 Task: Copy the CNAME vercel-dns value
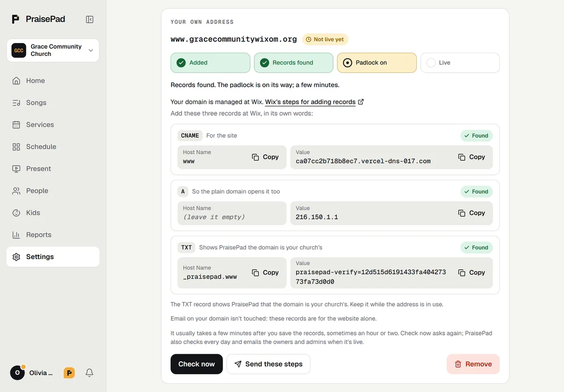472,157
